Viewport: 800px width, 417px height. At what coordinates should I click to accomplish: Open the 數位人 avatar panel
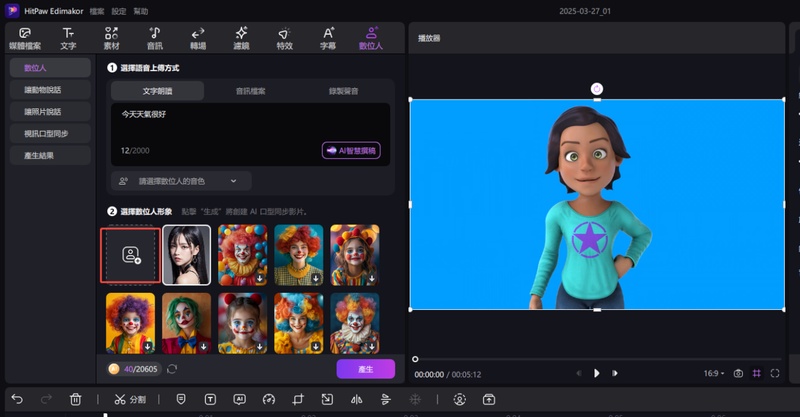coord(371,39)
